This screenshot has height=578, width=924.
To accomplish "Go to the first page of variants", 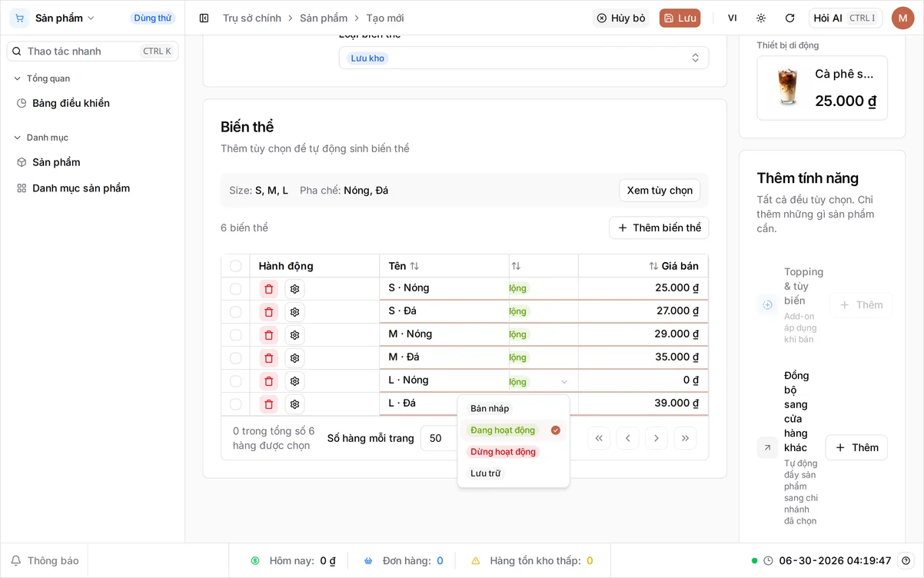I will click(599, 438).
